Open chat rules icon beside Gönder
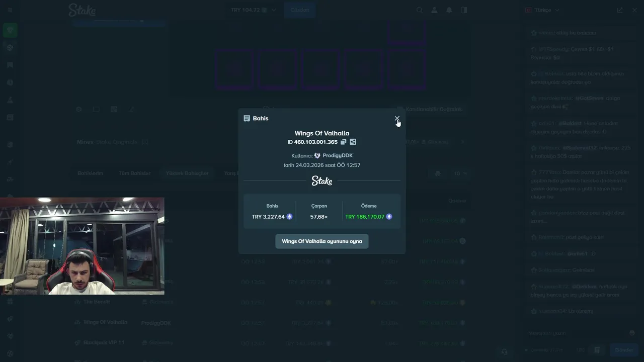 point(597,350)
